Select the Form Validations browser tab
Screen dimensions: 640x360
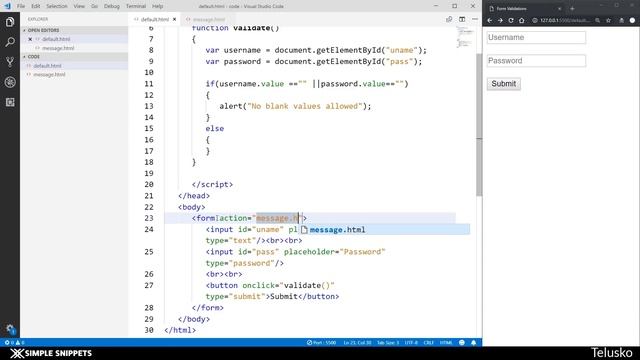(x=524, y=9)
